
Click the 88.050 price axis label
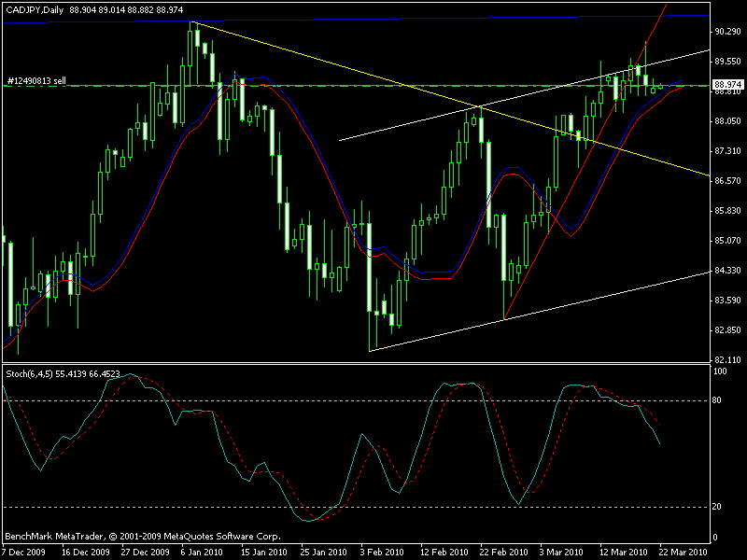[x=727, y=121]
